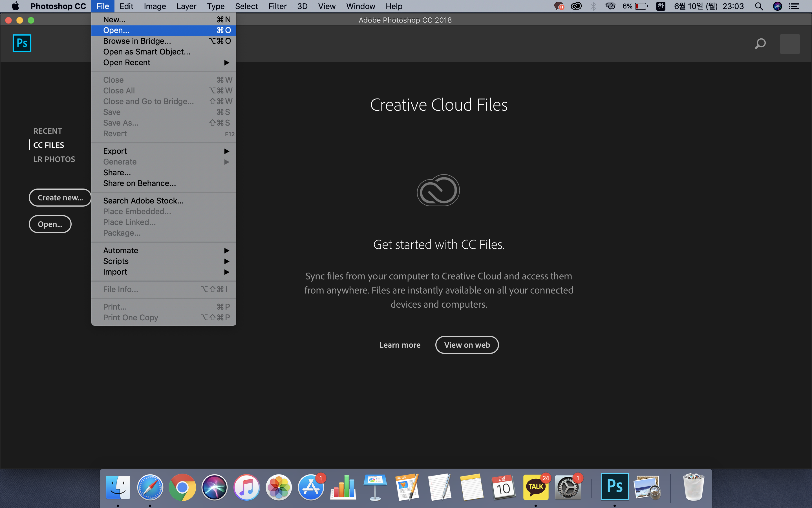Click the battery status icon

[x=641, y=6]
